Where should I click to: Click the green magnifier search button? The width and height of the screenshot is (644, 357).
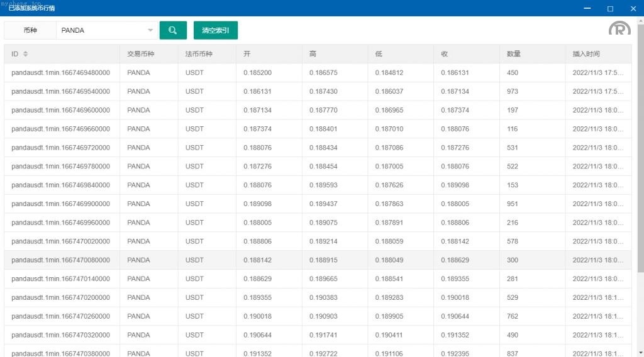[173, 30]
